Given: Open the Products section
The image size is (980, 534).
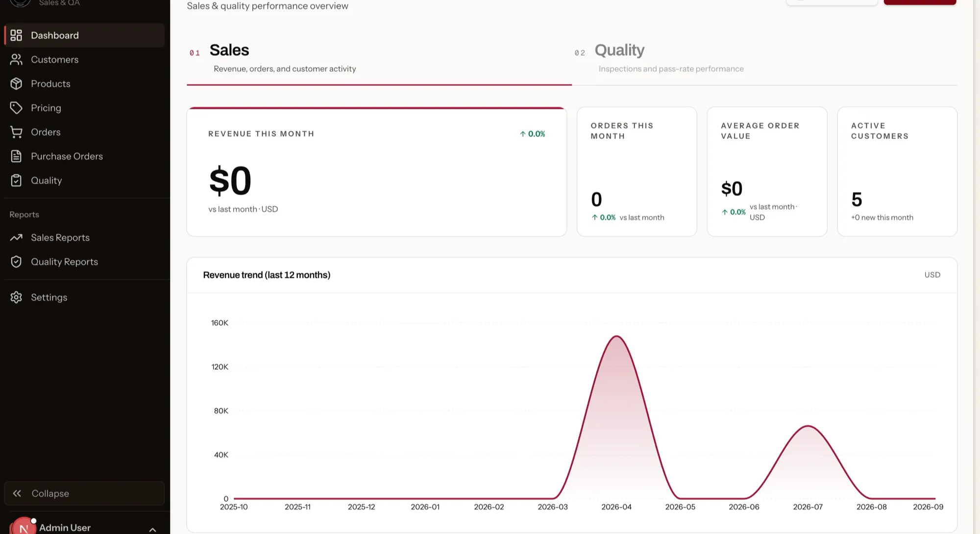Looking at the screenshot, I should (x=84, y=84).
